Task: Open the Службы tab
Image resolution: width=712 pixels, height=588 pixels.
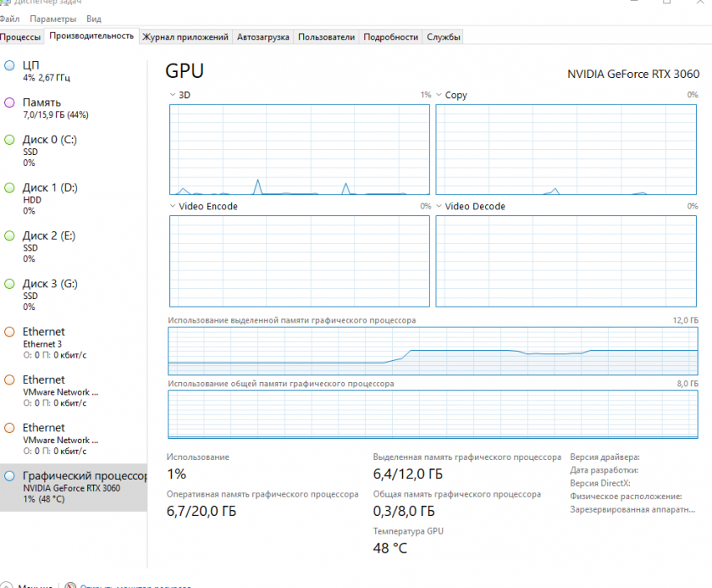Action: 443,37
